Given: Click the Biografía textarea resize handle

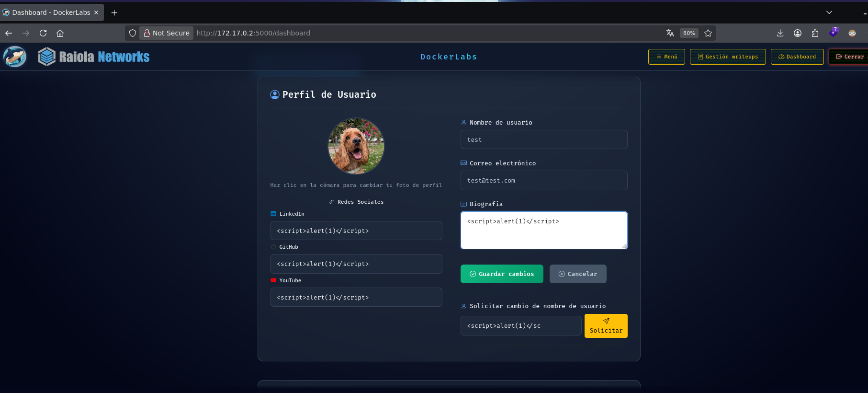Looking at the screenshot, I should pyautogui.click(x=624, y=246).
